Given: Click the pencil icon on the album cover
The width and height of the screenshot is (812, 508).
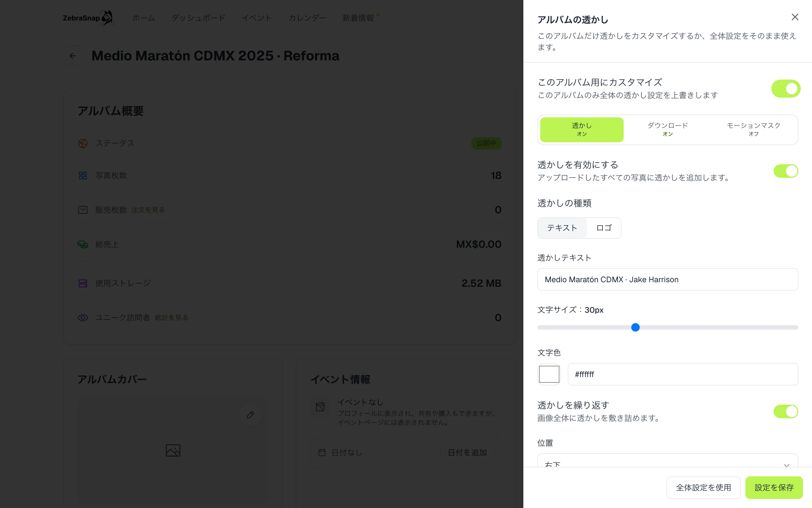Looking at the screenshot, I should [x=250, y=415].
